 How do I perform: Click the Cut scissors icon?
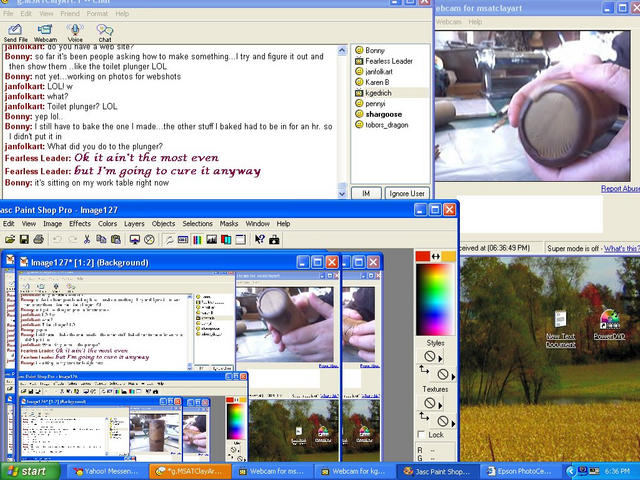[87, 240]
